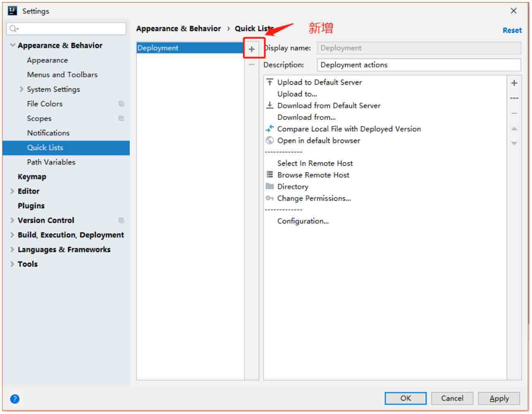The image size is (532, 414).
Task: Collapse the Appearance & Behavior section
Action: pyautogui.click(x=13, y=45)
